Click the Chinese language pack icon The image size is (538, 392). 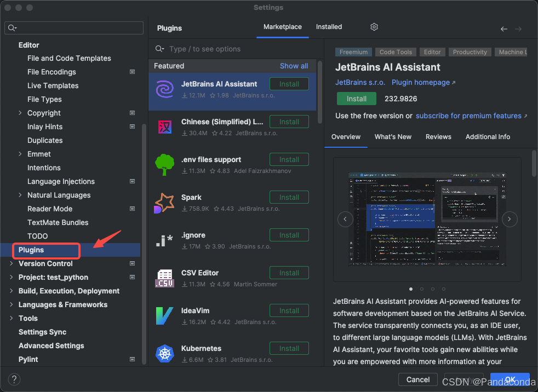(x=165, y=127)
